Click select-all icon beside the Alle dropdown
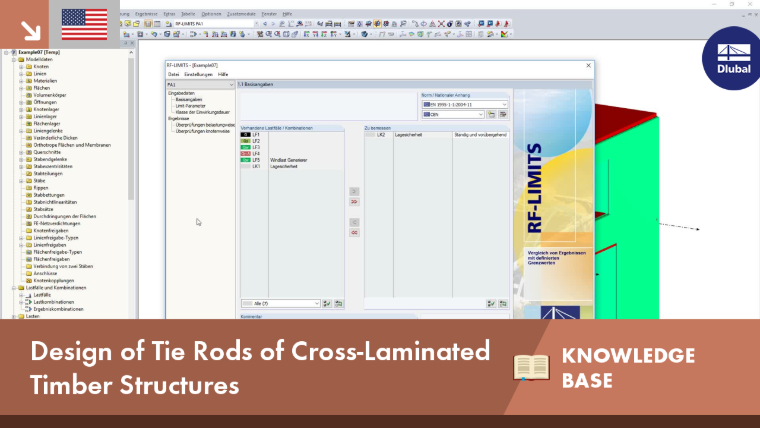Screen dimensions: 760x428 coord(327,303)
